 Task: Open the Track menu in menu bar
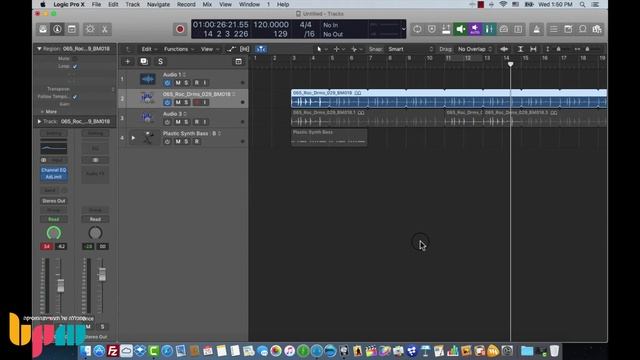click(132, 4)
